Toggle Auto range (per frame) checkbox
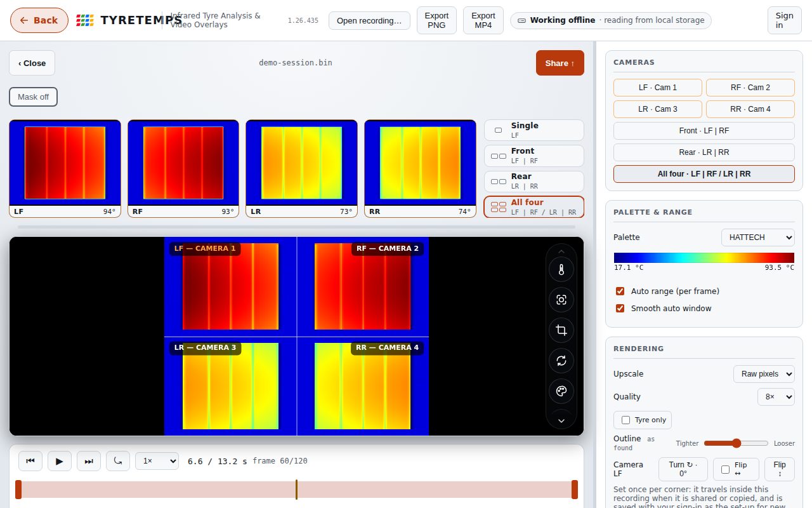 (620, 291)
